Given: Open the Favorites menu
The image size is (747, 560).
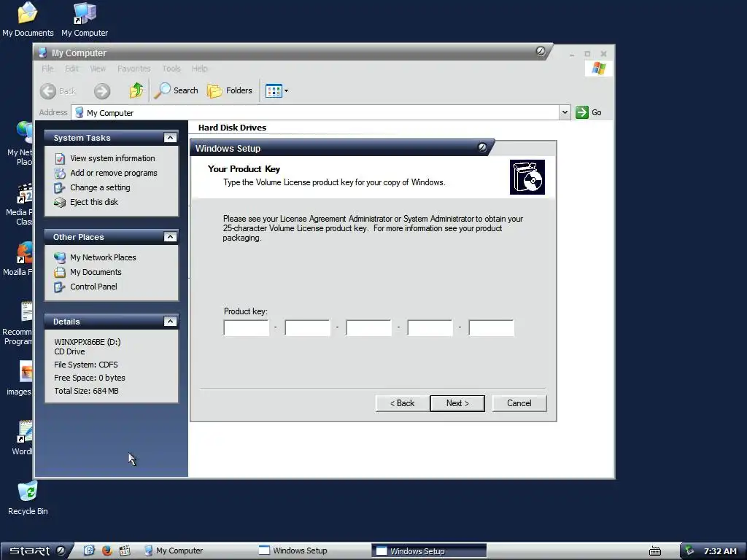Looking at the screenshot, I should click(x=134, y=69).
